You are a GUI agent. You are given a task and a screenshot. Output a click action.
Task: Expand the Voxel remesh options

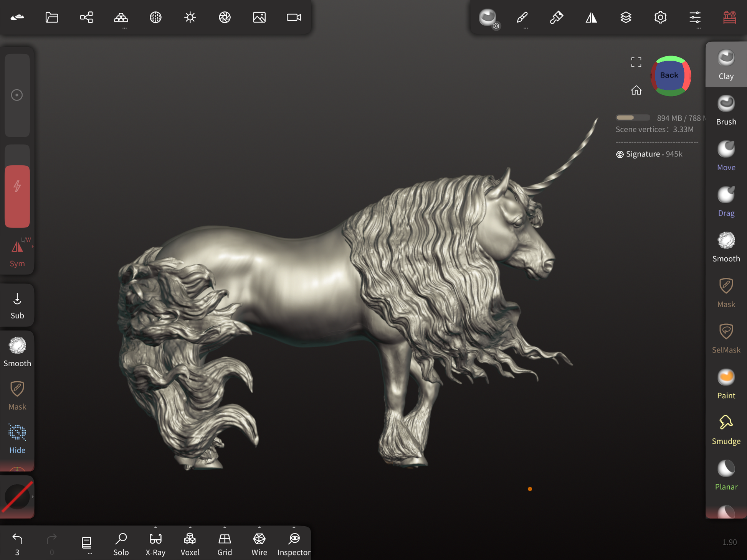coord(190,527)
